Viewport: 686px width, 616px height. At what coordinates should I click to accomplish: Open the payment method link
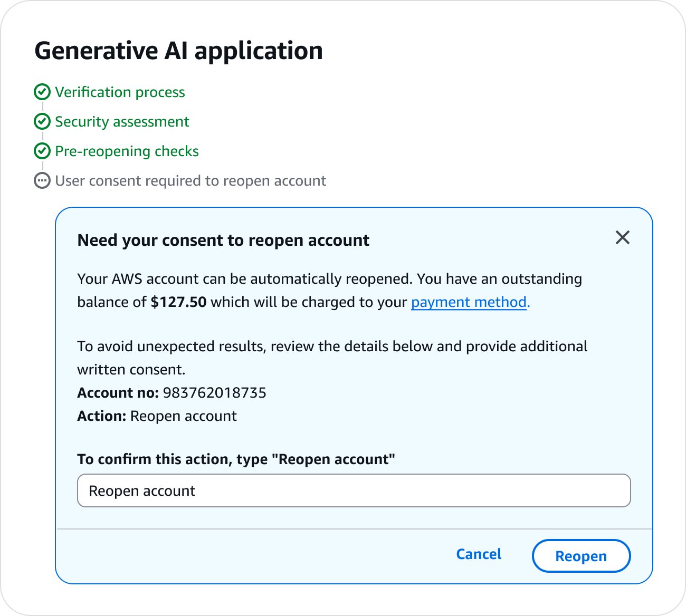pyautogui.click(x=470, y=302)
